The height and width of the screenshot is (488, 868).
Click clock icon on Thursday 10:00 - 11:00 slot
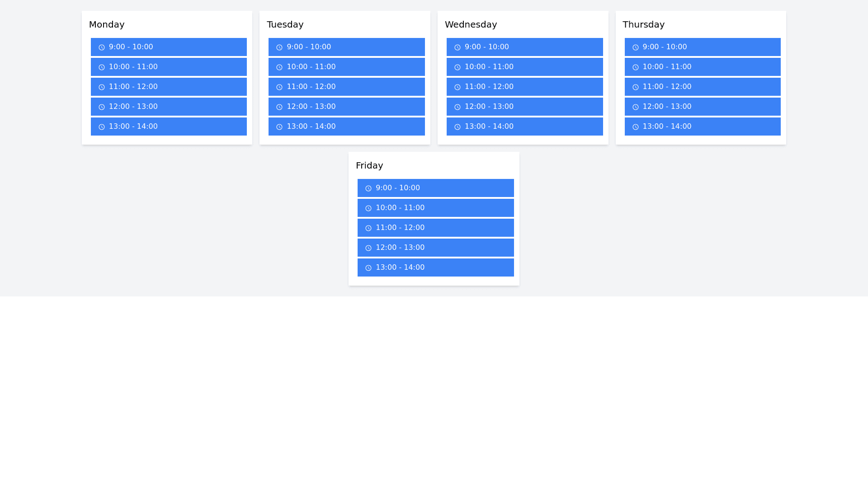[635, 67]
